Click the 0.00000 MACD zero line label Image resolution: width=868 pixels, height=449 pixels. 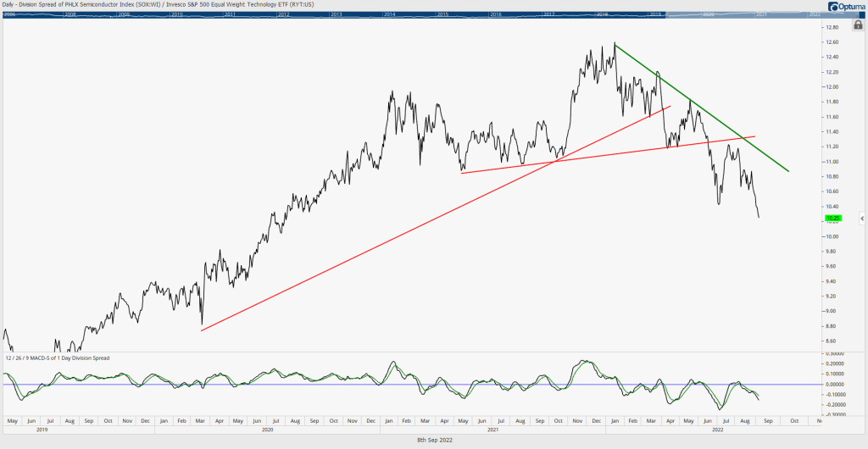click(x=834, y=385)
